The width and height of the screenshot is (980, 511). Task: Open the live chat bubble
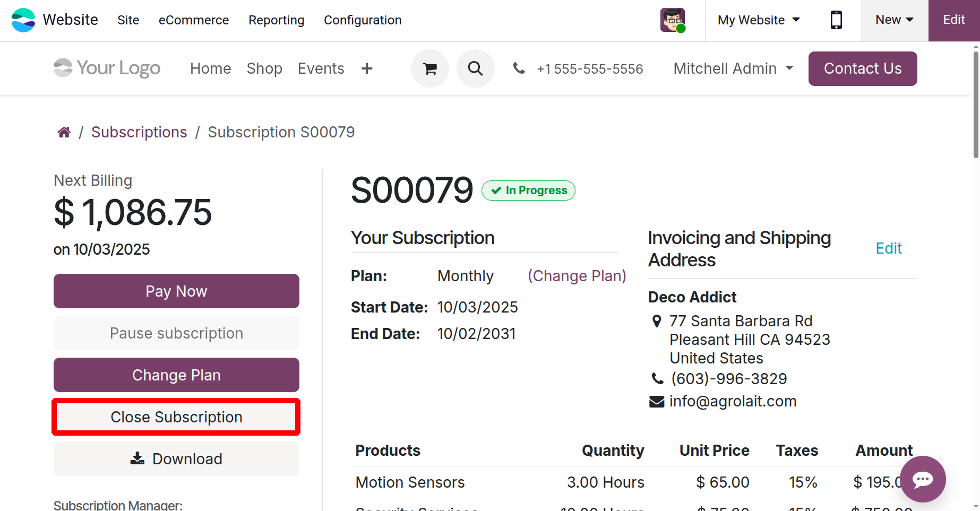[x=923, y=479]
